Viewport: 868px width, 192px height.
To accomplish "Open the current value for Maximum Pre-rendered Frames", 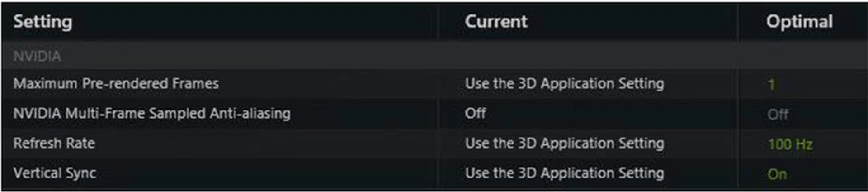I will point(564,84).
